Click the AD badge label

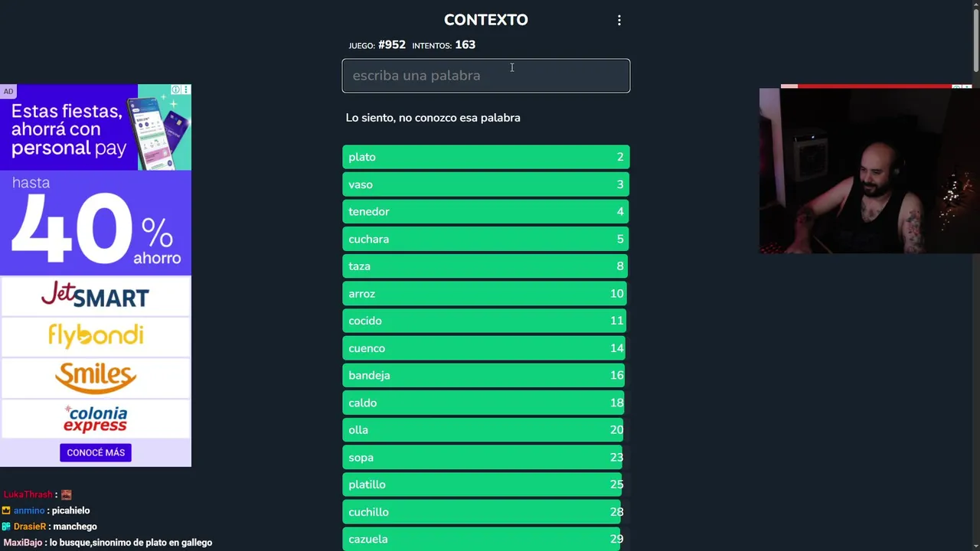point(8,92)
